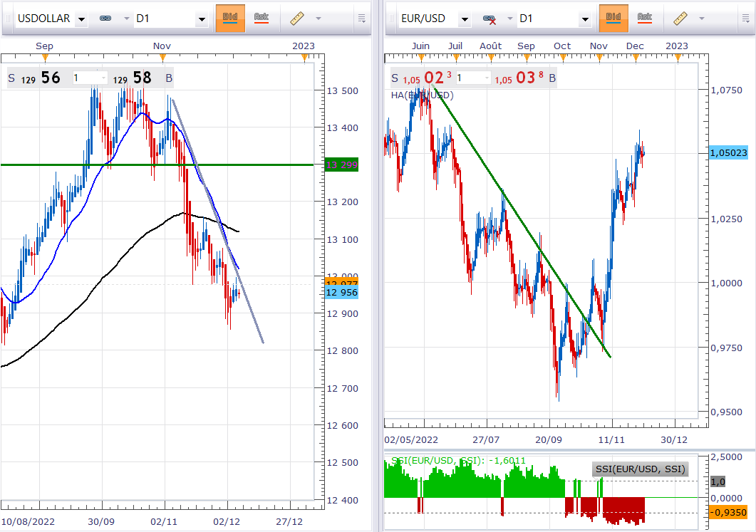The width and height of the screenshot is (756, 532).
Task: Click the orange 13 299 price line label
Action: 341,165
